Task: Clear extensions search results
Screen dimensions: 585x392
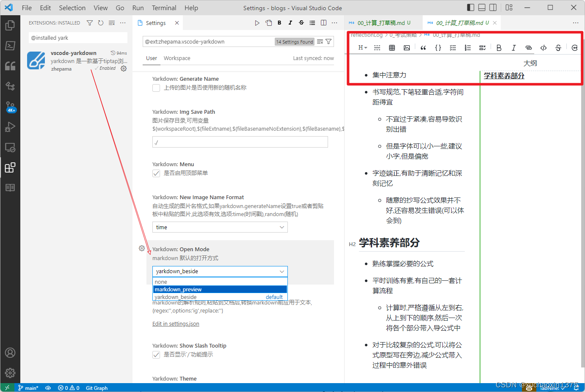Action: point(112,23)
